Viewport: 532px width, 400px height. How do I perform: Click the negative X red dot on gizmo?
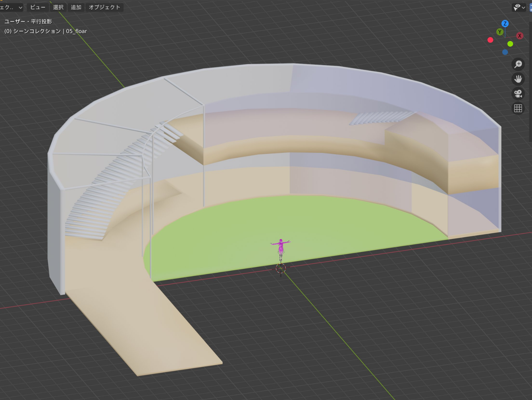490,40
